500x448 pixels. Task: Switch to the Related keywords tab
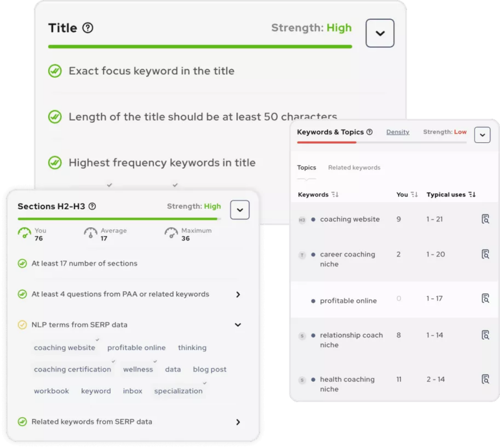(x=354, y=168)
